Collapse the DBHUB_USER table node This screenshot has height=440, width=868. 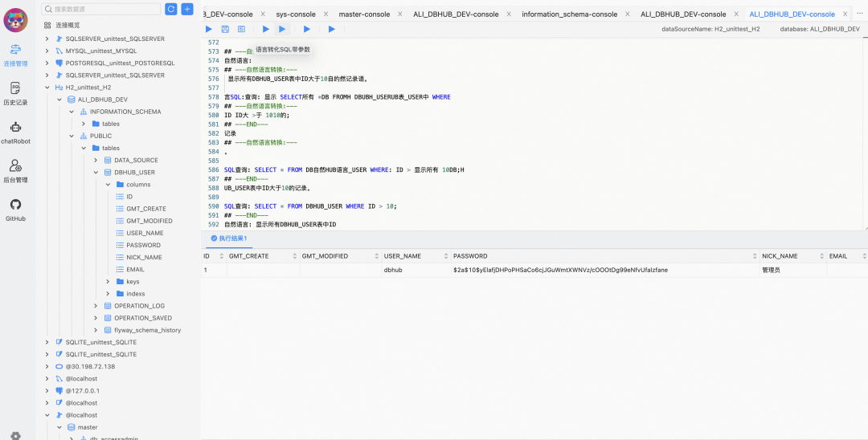(x=96, y=173)
